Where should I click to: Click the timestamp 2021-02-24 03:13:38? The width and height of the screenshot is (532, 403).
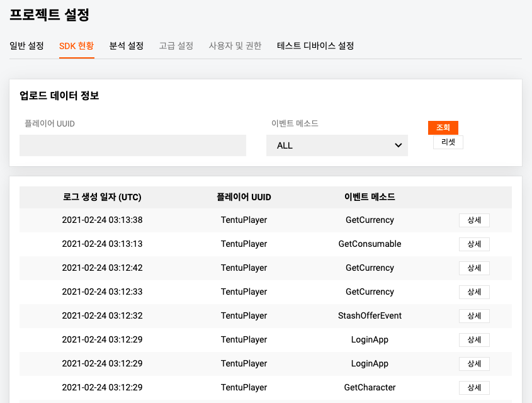coord(102,220)
